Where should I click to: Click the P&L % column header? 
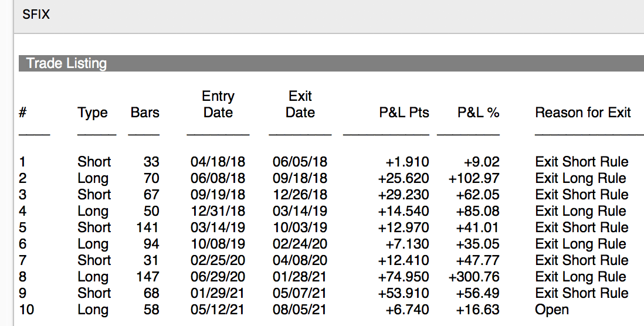point(478,113)
